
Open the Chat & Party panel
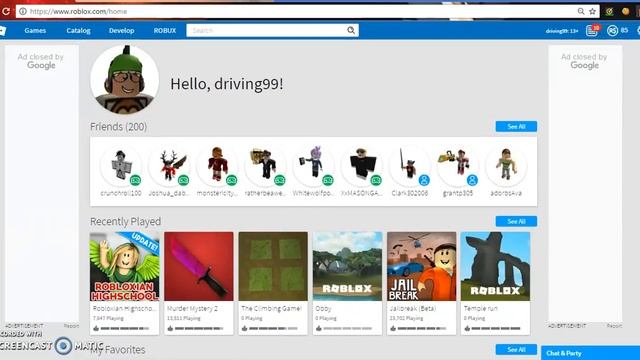[590, 353]
